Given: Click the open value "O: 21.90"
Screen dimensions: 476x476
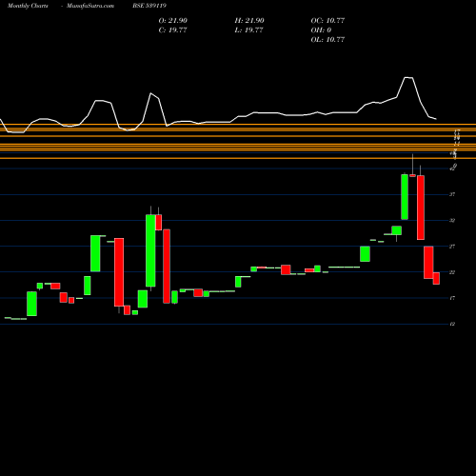Looking at the screenshot, I should pos(173,21).
